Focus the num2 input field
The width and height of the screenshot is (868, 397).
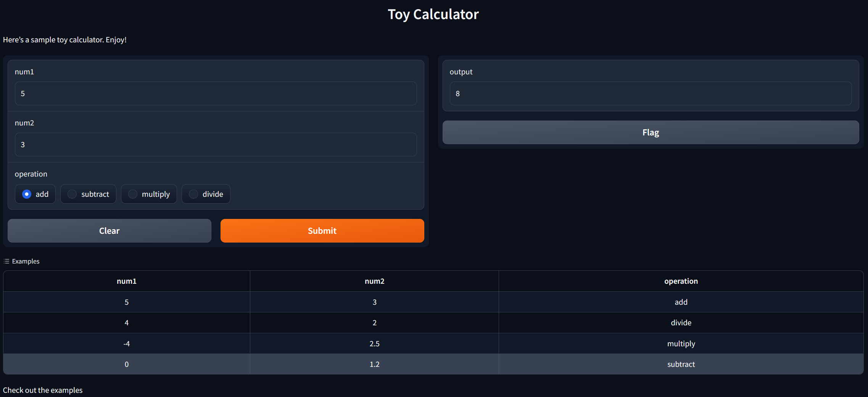point(216,145)
